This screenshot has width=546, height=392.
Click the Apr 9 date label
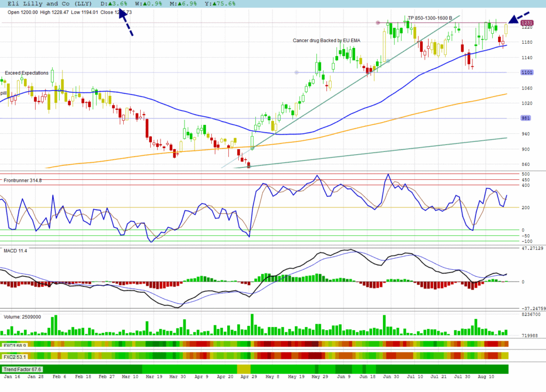coord(201,377)
